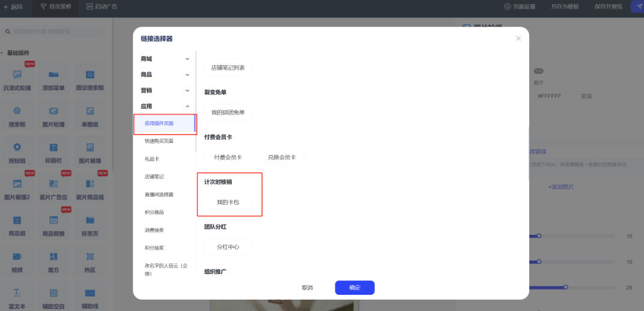Expand the 商品 category chevron

point(187,74)
